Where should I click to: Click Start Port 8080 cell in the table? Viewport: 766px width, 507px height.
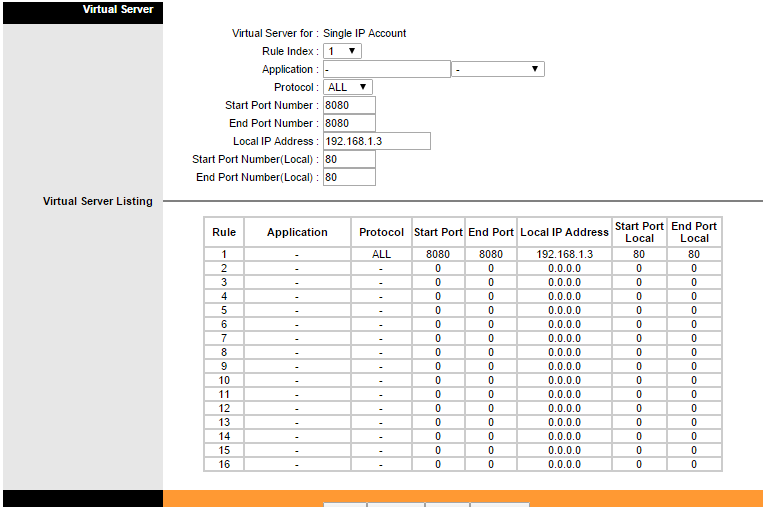438,254
